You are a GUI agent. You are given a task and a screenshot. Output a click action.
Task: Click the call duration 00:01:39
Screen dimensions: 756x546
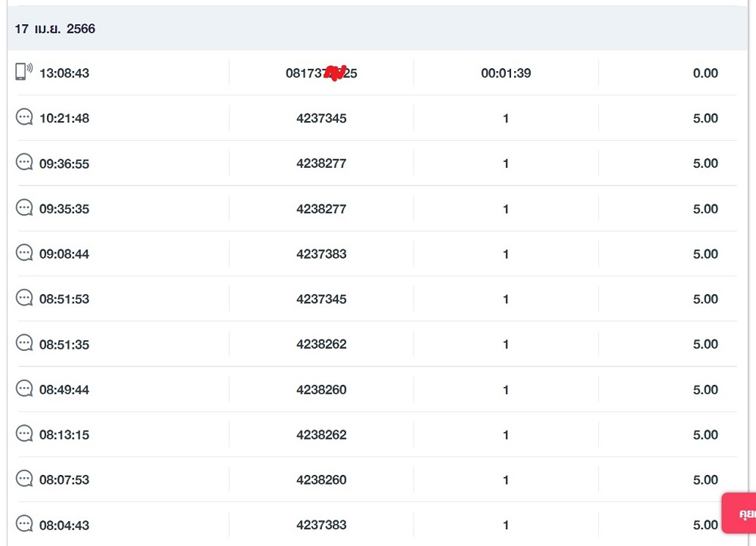point(506,73)
